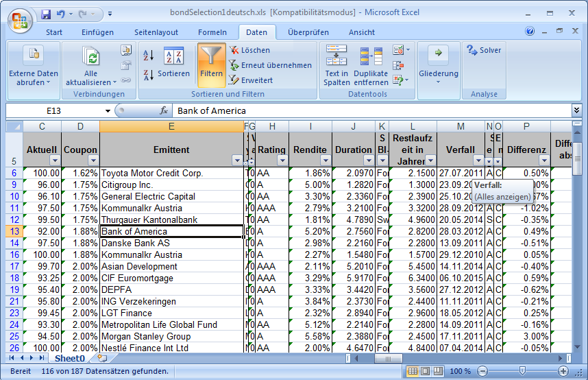
Task: Click Alle aktualisieren refresh icon
Action: pyautogui.click(x=90, y=57)
